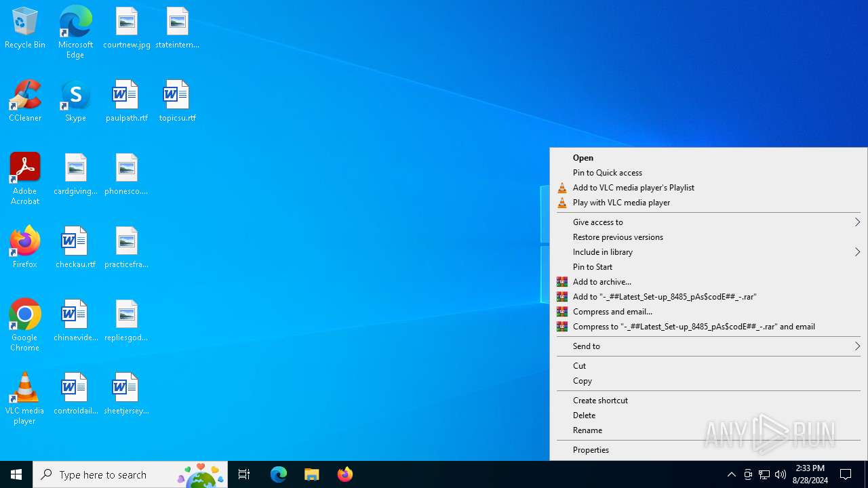Choose Compress to .rar and email
This screenshot has height=488, width=868.
pyautogui.click(x=709, y=327)
